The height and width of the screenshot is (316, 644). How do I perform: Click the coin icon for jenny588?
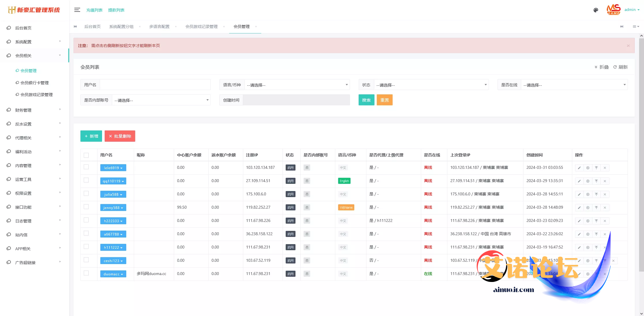click(588, 207)
